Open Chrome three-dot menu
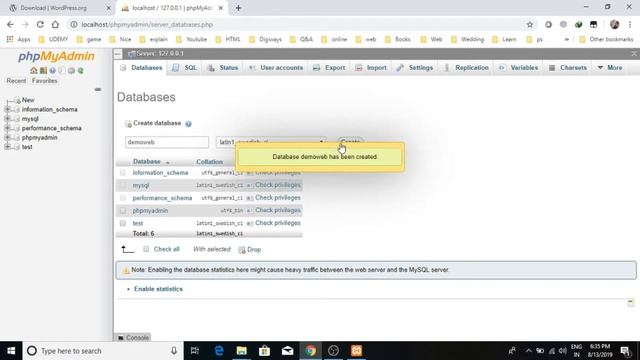Screen dimensions: 640x360 coord(630,24)
